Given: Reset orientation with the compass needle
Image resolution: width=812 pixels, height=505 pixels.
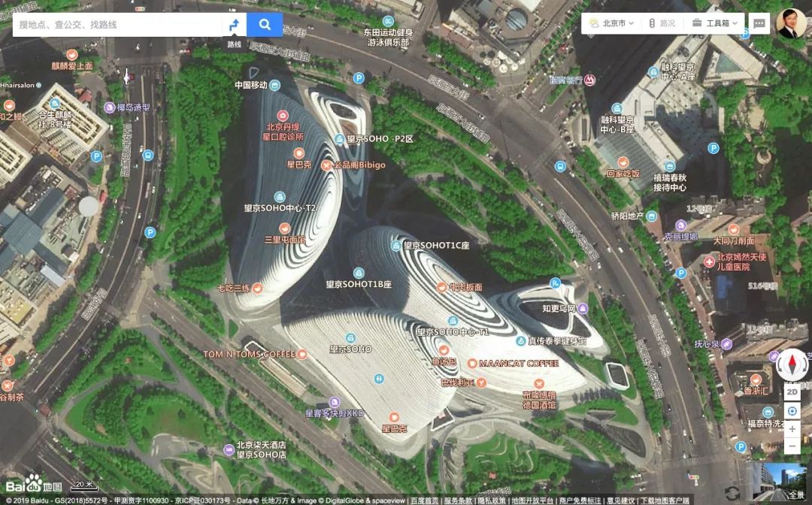Looking at the screenshot, I should (792, 365).
